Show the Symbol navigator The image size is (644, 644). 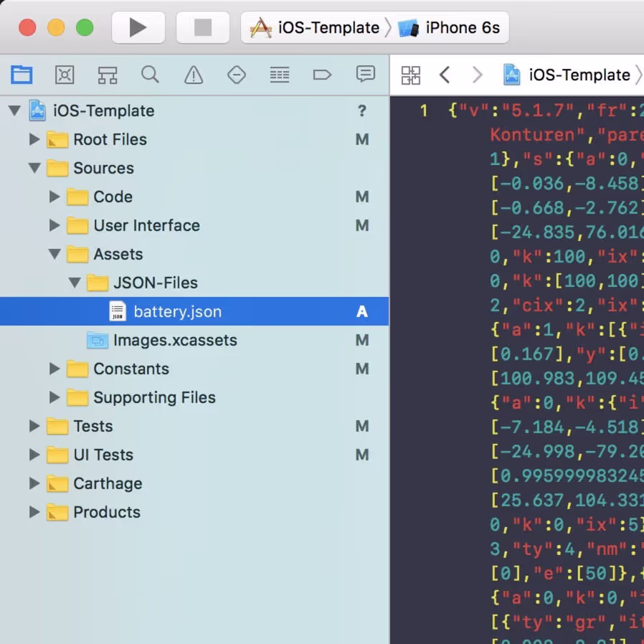point(108,75)
